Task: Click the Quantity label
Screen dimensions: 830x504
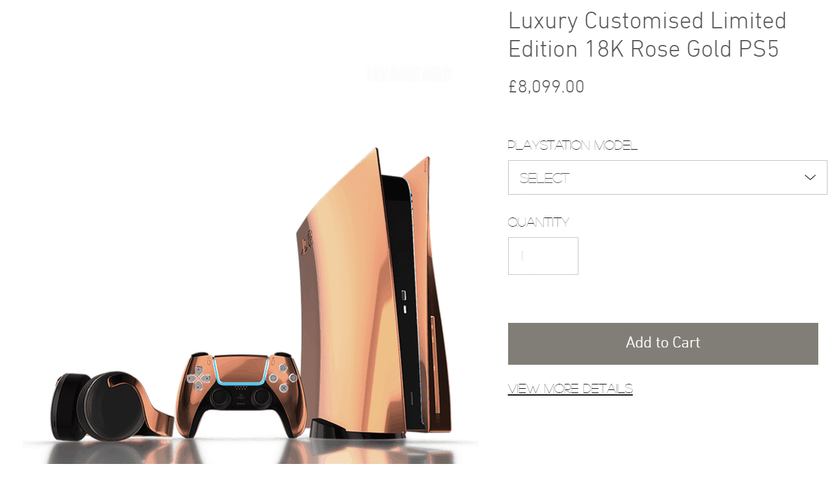Action: pos(538,222)
